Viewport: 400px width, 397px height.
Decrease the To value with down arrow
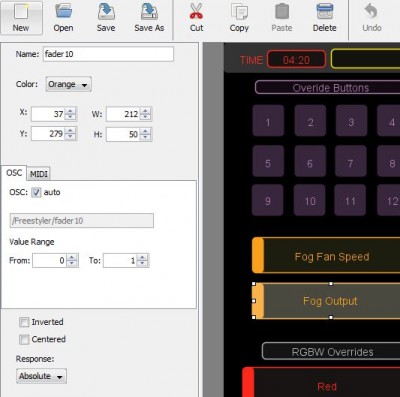point(143,263)
